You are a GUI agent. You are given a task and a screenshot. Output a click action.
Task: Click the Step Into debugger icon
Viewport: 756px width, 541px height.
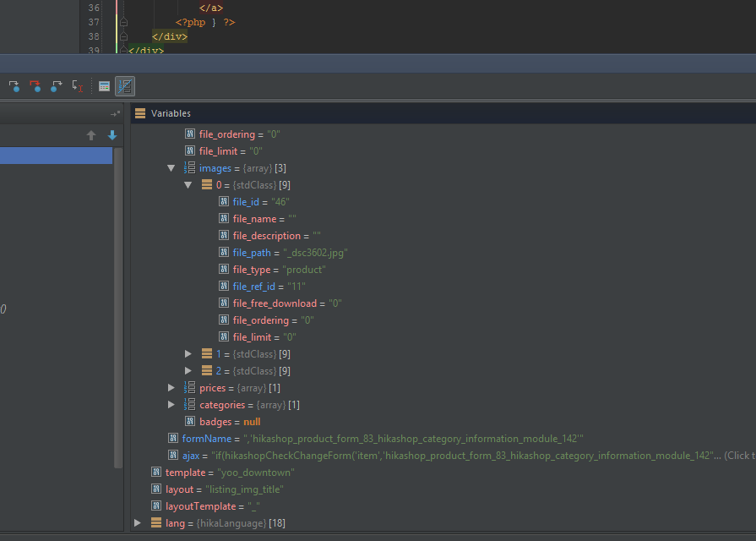[14, 86]
